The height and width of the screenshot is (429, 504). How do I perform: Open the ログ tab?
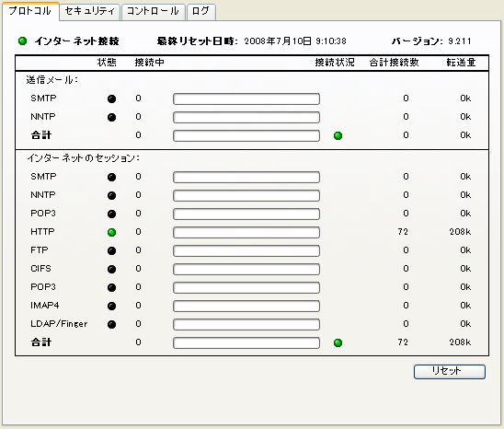tap(200, 12)
